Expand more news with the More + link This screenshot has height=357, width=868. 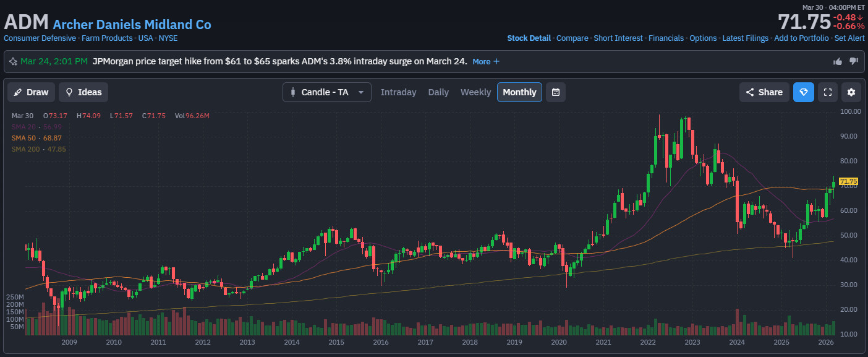[x=486, y=61]
